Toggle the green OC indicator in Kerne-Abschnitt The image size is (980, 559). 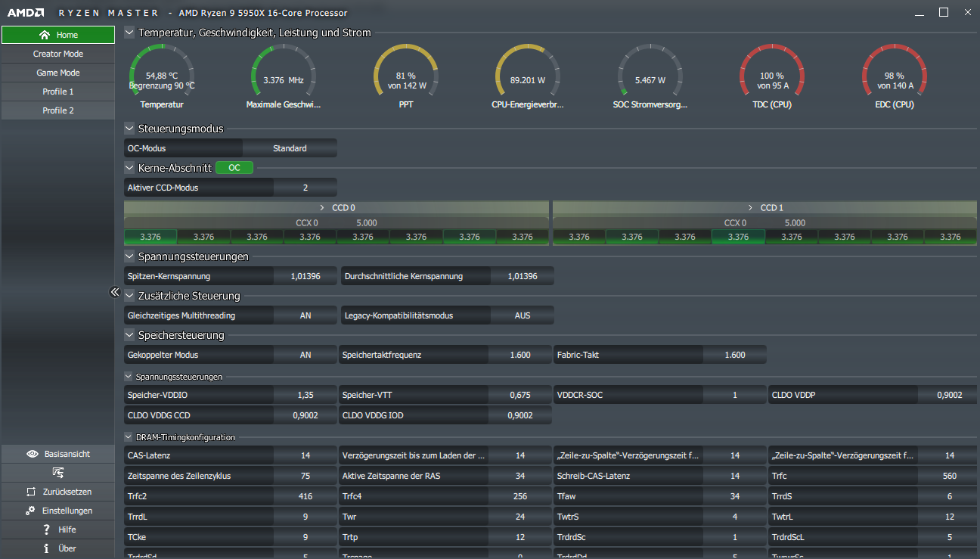pos(234,168)
